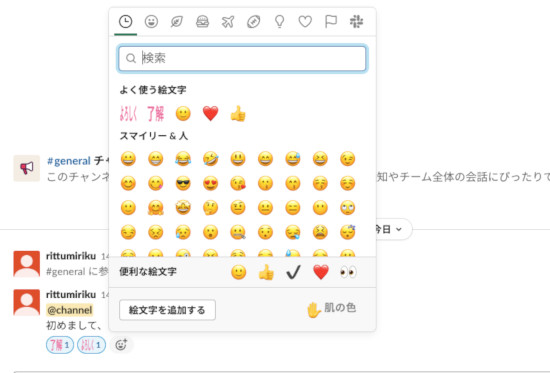Select the tongue-out yum emoji
The height and width of the screenshot is (373, 550).
click(x=155, y=184)
